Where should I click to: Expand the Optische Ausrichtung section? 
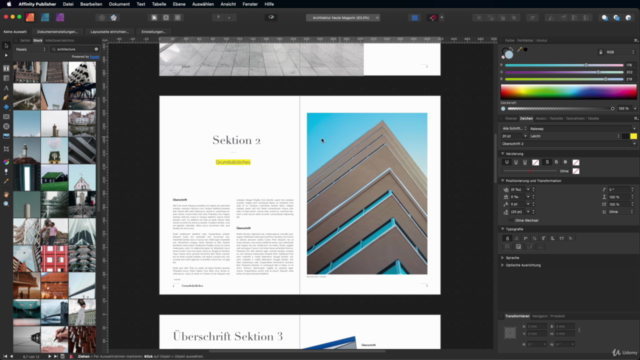coord(503,265)
